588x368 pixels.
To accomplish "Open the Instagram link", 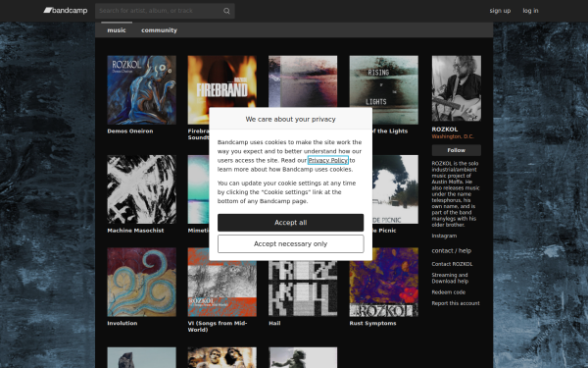I will click(444, 236).
